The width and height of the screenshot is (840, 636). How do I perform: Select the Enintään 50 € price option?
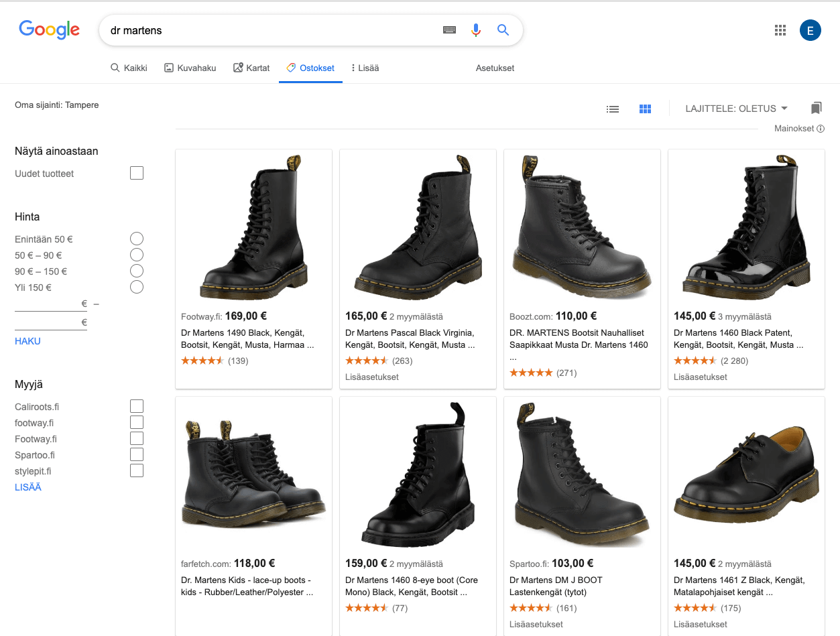(x=137, y=239)
